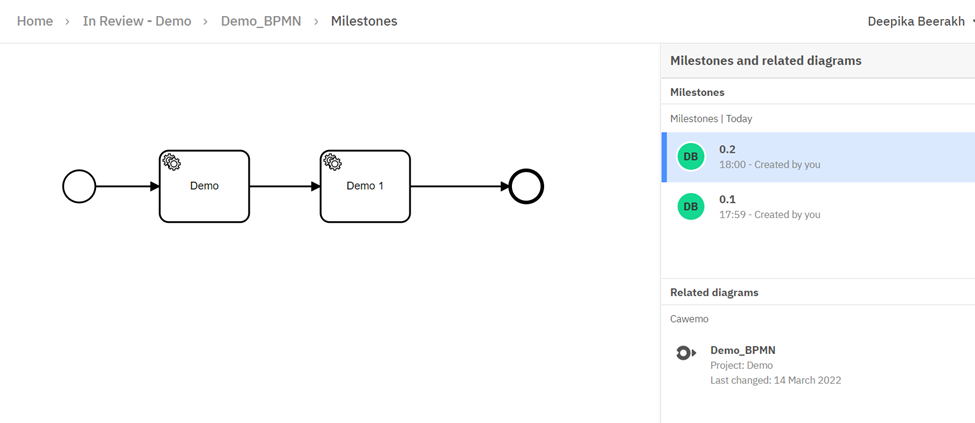975x423 pixels.
Task: Select the BPMN start event circle
Action: point(79,186)
